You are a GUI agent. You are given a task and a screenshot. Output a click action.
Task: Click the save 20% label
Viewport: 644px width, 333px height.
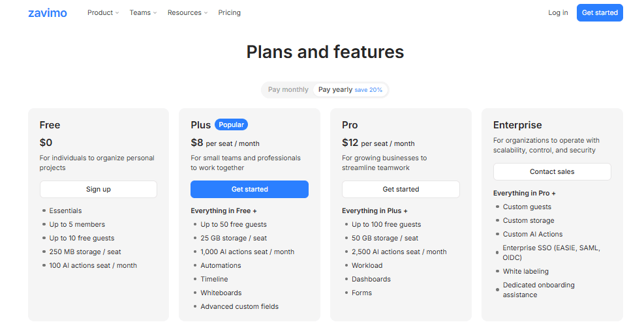[x=369, y=90]
